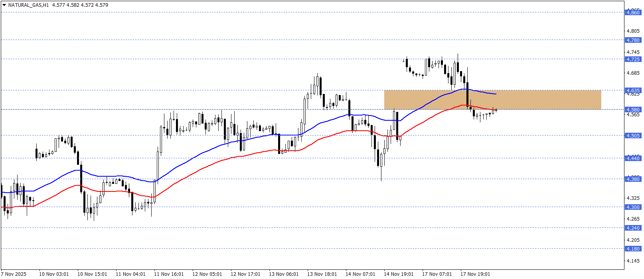Click the 11 Nov 16:01 time label
This screenshot has height=279, width=644.
pos(169,274)
